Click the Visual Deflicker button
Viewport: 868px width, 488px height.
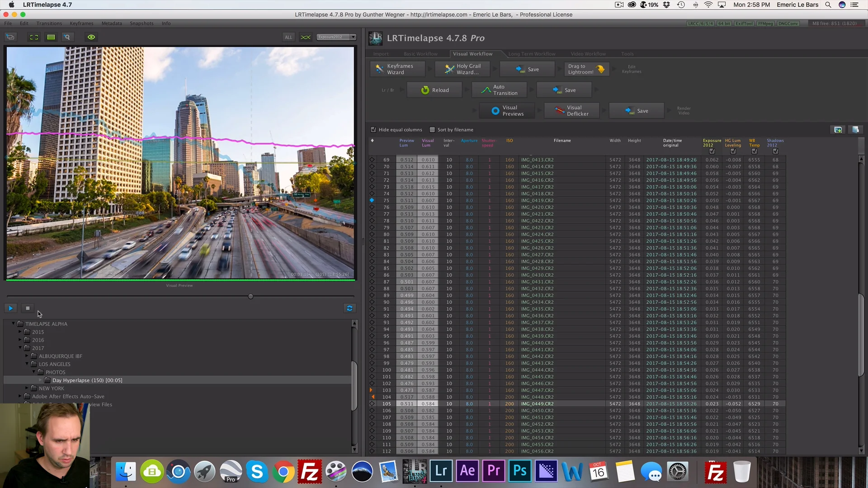pyautogui.click(x=572, y=111)
